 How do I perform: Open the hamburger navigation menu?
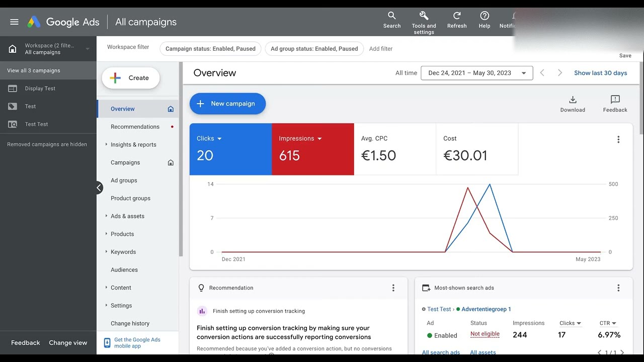tap(14, 21)
